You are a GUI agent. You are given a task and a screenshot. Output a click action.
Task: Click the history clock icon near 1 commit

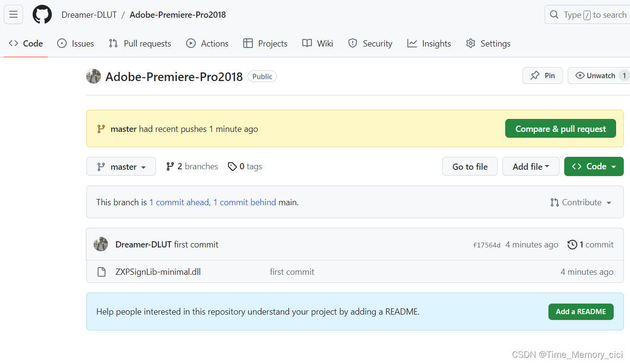pos(572,245)
